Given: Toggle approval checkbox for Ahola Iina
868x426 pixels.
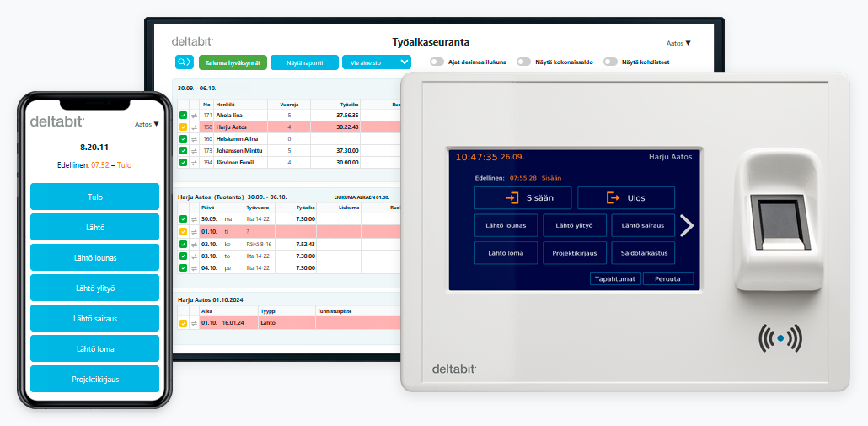Looking at the screenshot, I should click(183, 116).
